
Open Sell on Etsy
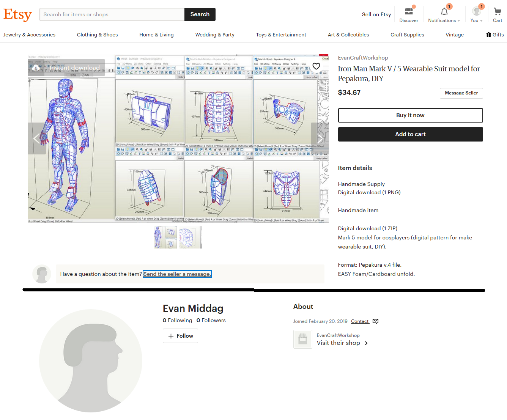(x=376, y=14)
